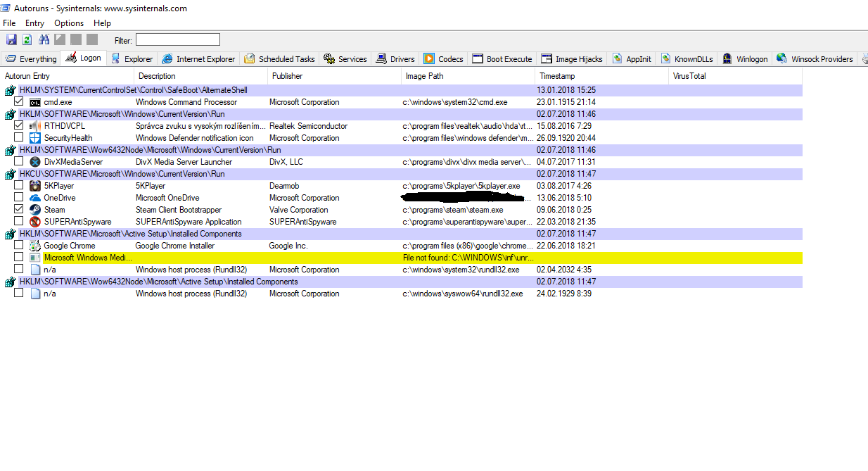Viewport: 868px width, 471px height.
Task: Select the OneDrive cloud icon
Action: tap(35, 198)
